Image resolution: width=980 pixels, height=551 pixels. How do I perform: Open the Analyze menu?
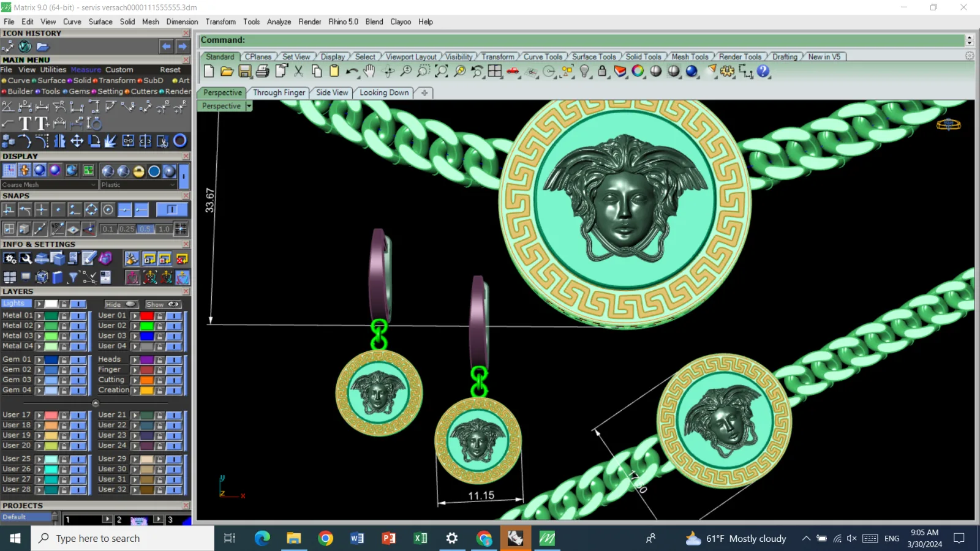tap(279, 21)
